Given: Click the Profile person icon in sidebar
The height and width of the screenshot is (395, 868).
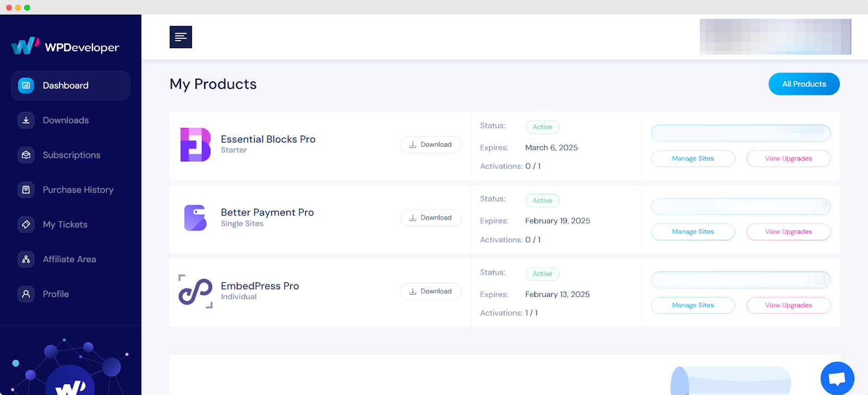Looking at the screenshot, I should tap(25, 294).
